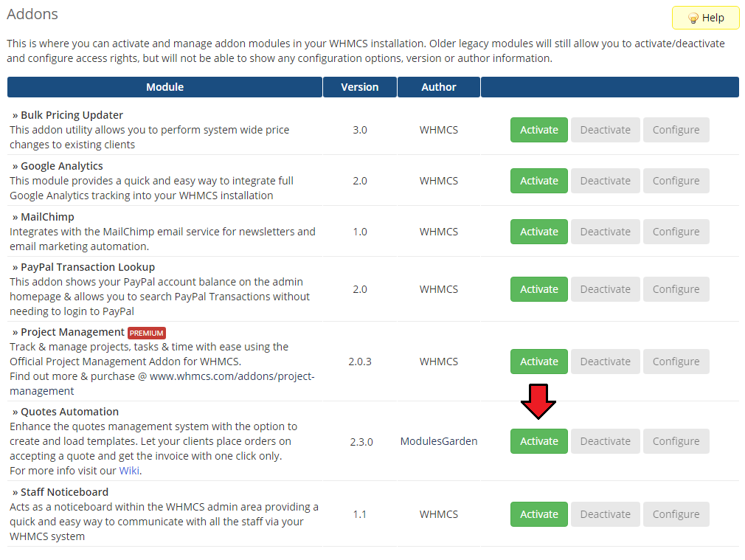Click the Addons page heading

pyautogui.click(x=32, y=14)
